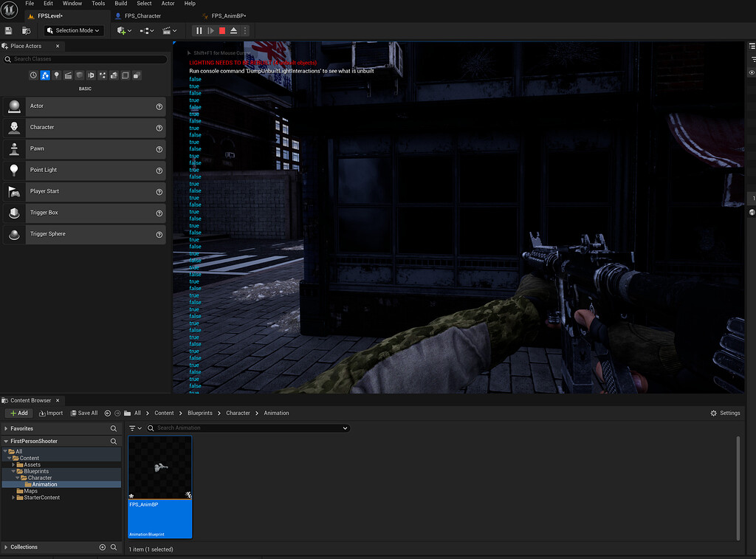
Task: Open the Quick Add actor menu
Action: coord(123,30)
